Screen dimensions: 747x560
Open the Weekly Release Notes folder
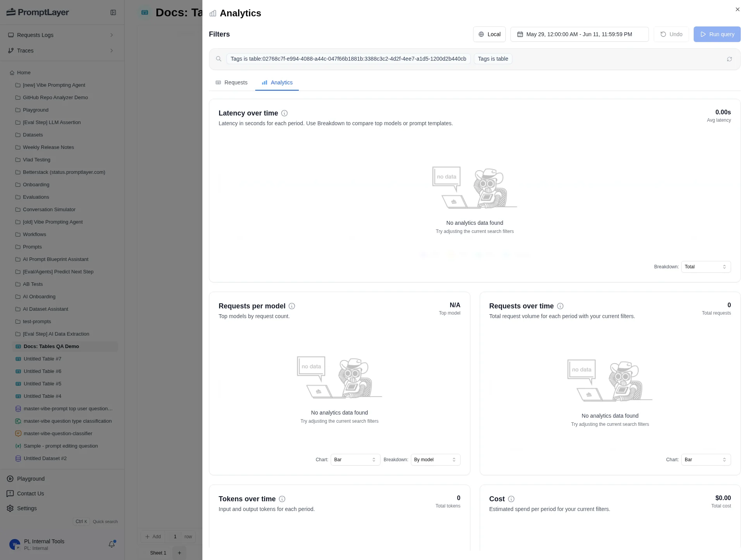point(48,147)
